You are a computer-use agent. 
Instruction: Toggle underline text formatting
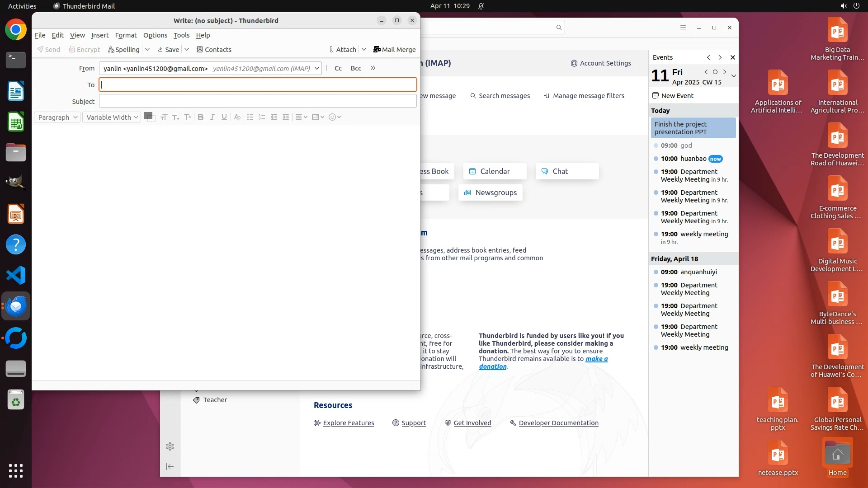(x=224, y=117)
